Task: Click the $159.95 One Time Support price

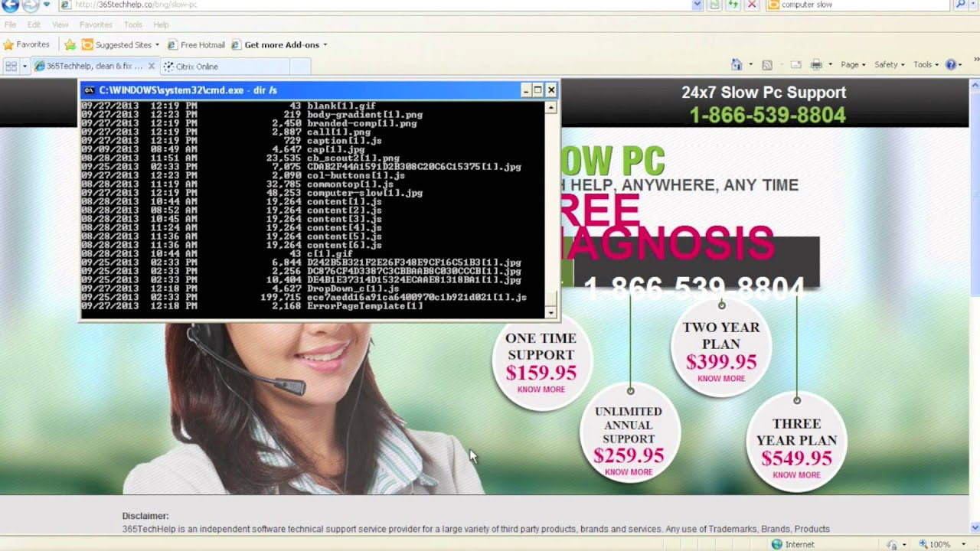Action: (x=541, y=373)
